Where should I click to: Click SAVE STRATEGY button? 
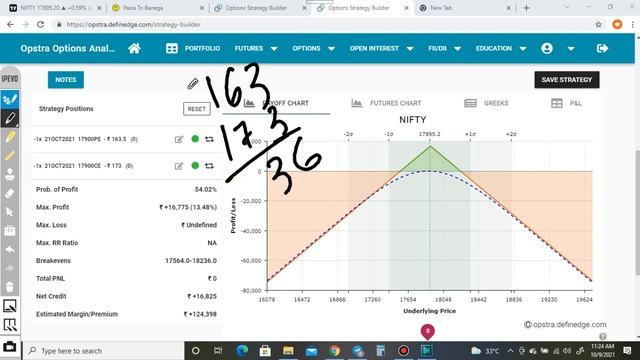point(567,80)
